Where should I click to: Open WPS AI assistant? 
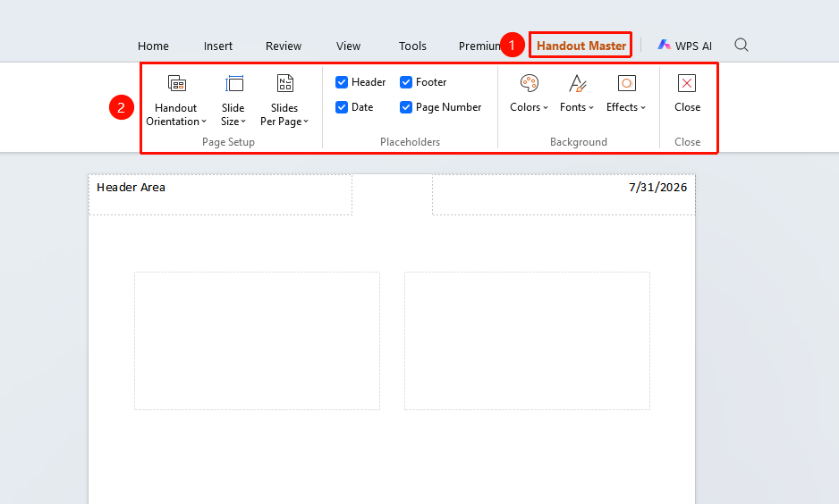(685, 46)
